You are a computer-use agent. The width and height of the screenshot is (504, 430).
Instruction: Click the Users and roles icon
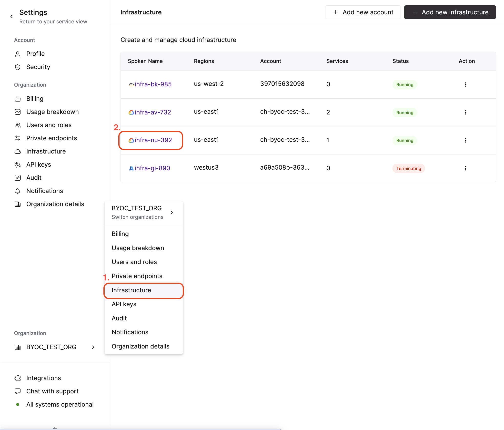coord(18,125)
